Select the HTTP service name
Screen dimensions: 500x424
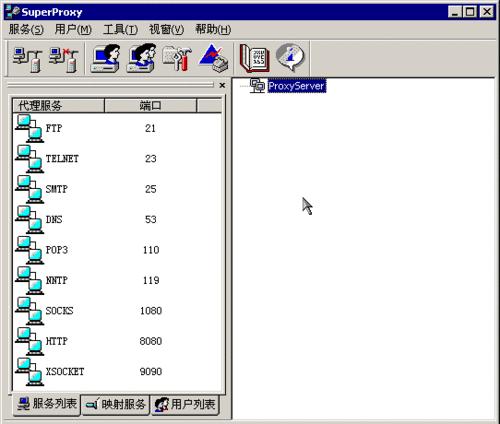(x=57, y=341)
